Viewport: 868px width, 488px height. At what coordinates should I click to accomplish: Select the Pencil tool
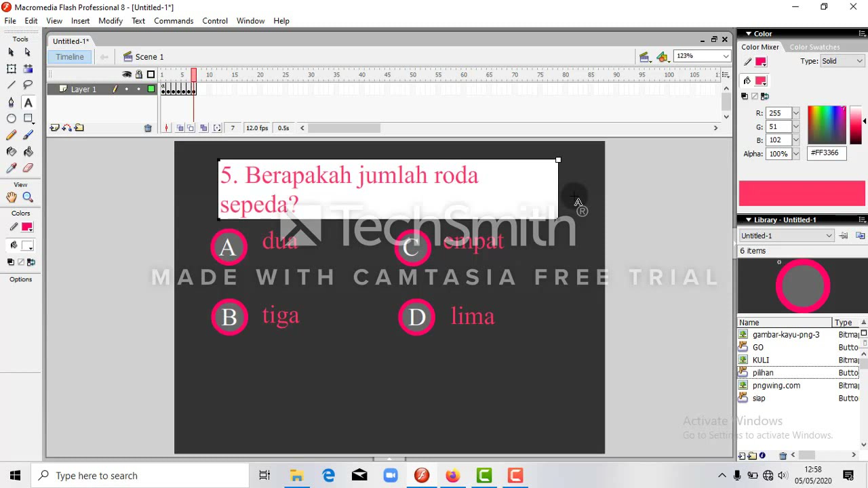(x=12, y=135)
